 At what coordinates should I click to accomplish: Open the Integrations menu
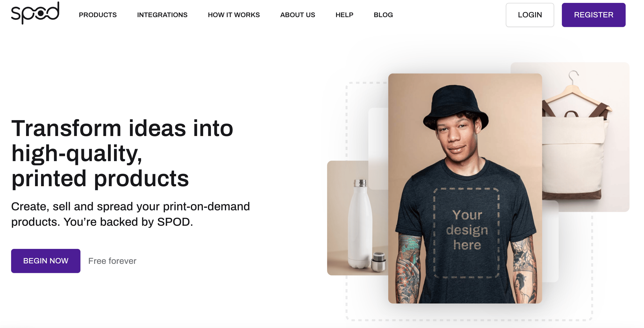(162, 15)
